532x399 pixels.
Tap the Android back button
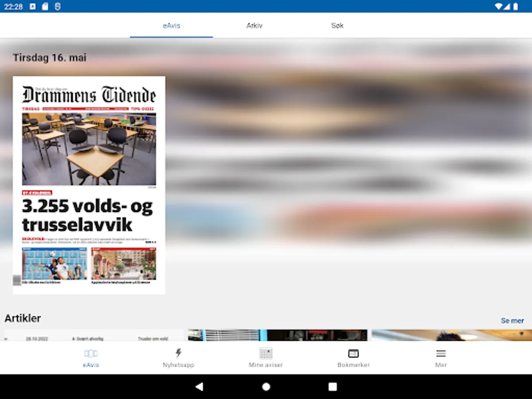(x=199, y=387)
